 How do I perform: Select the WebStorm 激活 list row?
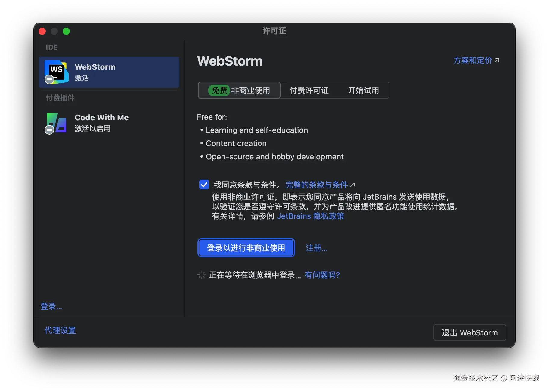coord(109,72)
